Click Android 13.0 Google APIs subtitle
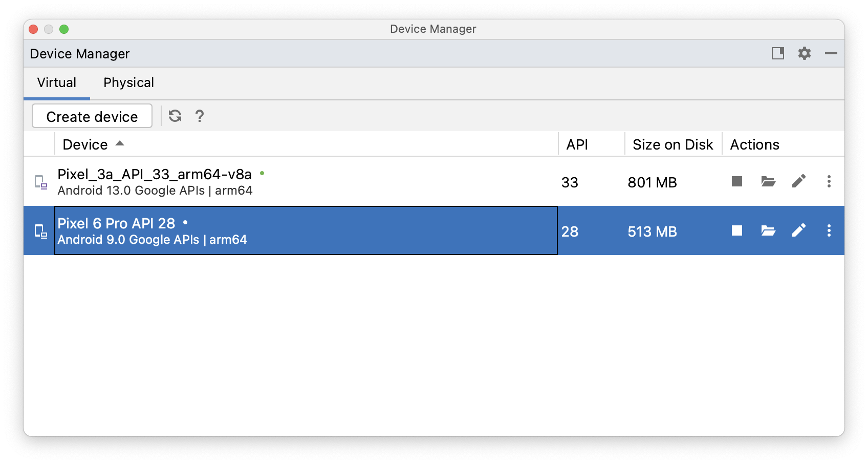Viewport: 868px width, 464px height. point(155,191)
